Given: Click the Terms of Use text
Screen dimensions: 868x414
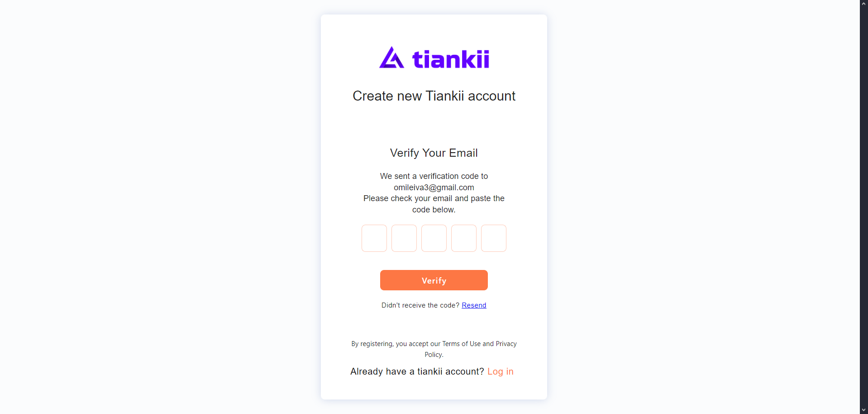Looking at the screenshot, I should pyautogui.click(x=461, y=344).
